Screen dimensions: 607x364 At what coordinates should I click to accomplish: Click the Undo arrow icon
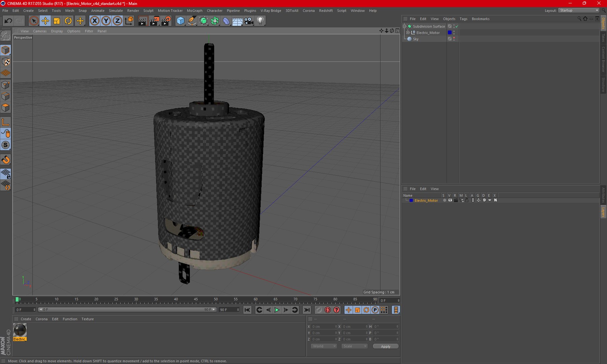click(x=8, y=21)
